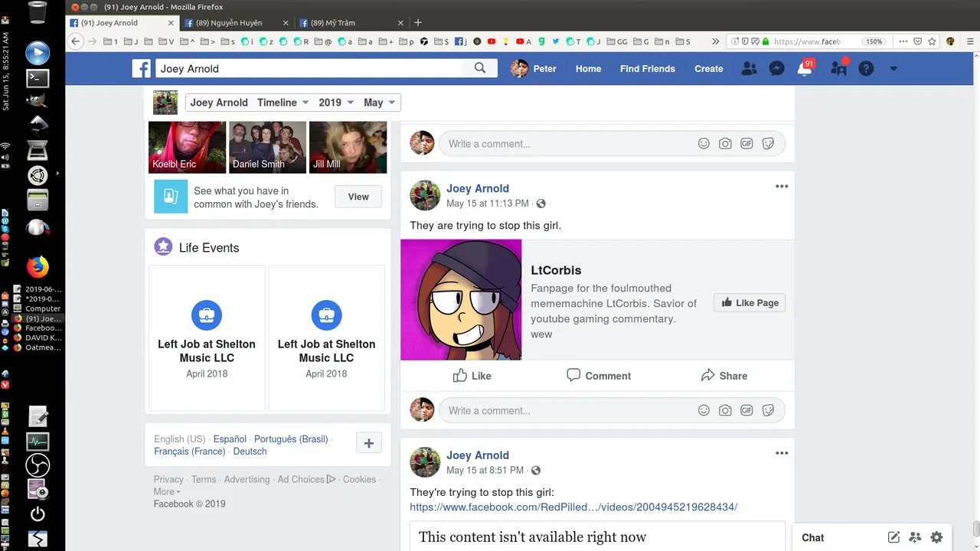This screenshot has height=551, width=980.
Task: Compose new message icon in Chat bar
Action: click(x=893, y=537)
